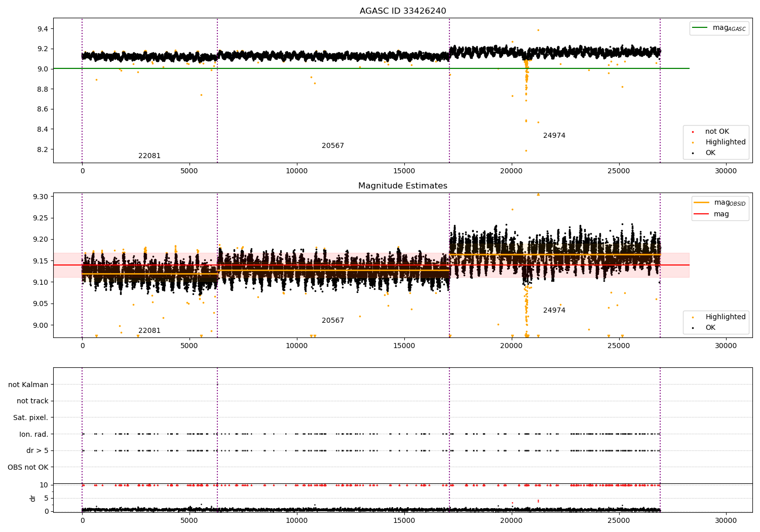Click the 'dr > 5' axis label
Viewport: 760px width, 532px height.
(x=37, y=451)
